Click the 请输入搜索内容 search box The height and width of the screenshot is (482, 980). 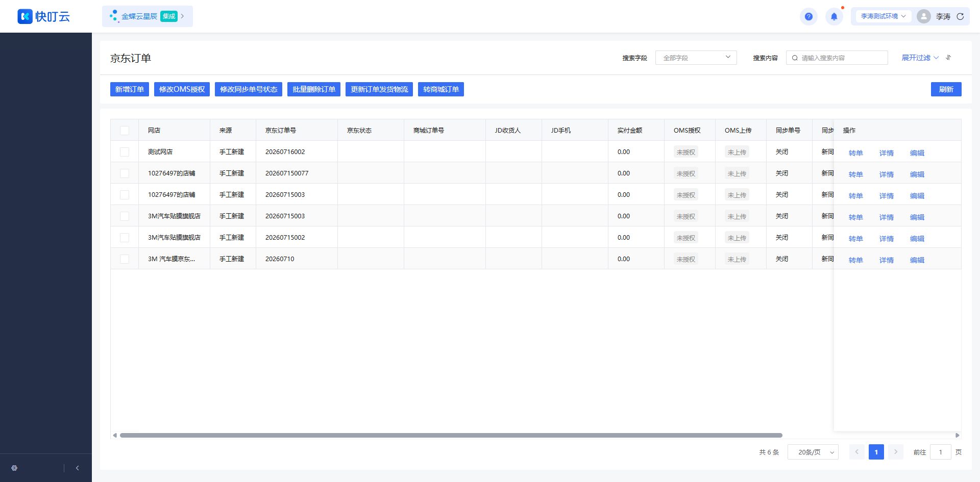pyautogui.click(x=837, y=58)
